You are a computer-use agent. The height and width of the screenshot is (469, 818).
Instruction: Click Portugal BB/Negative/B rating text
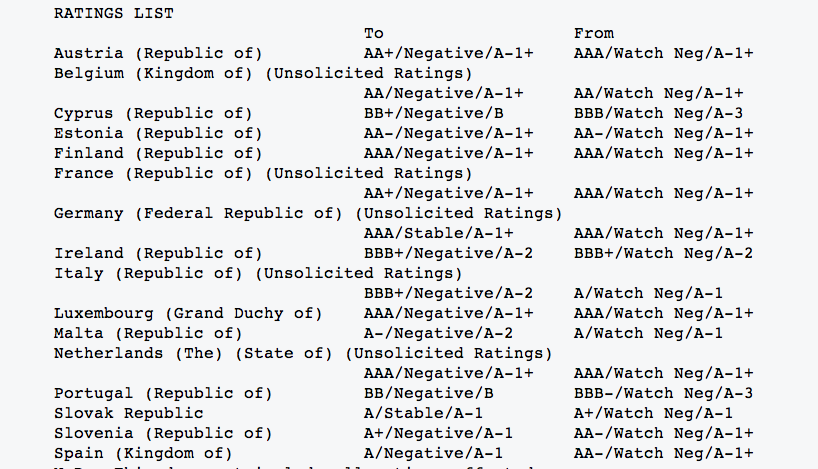pyautogui.click(x=429, y=393)
